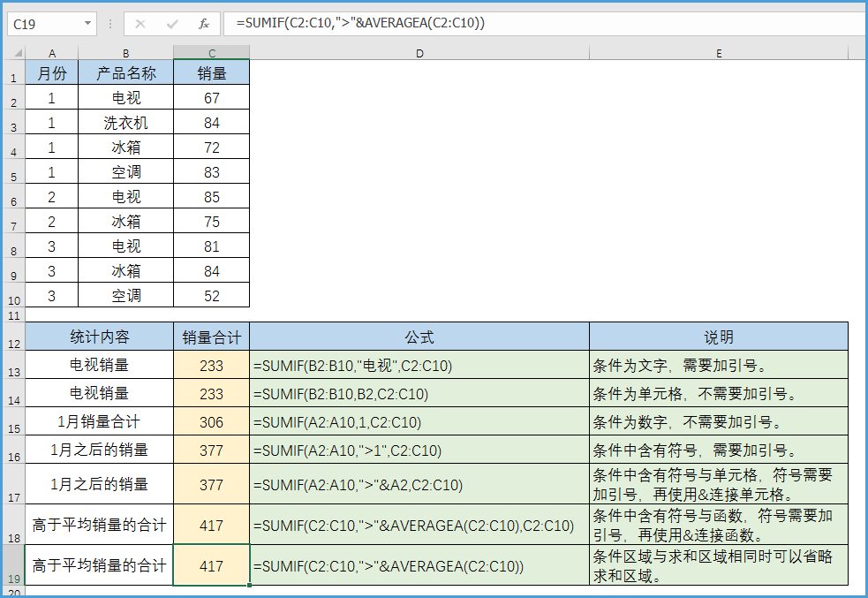Select column B header
Viewport: 868px width, 598px height.
point(125,53)
